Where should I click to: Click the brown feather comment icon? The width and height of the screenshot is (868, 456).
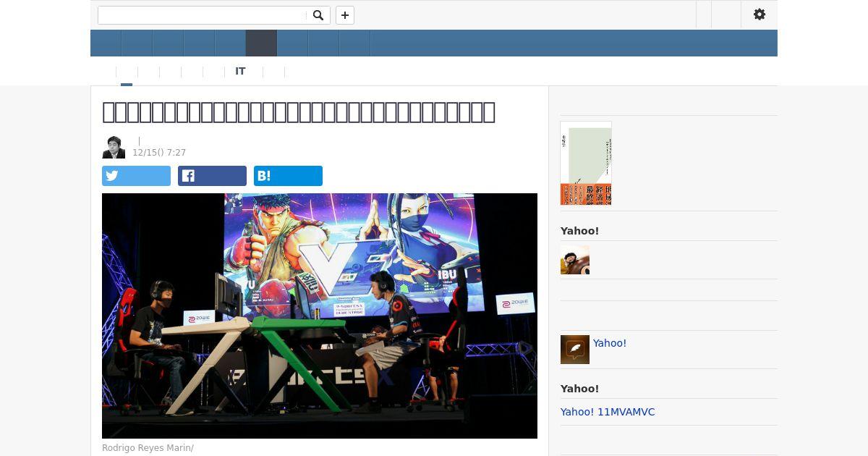[x=575, y=350]
